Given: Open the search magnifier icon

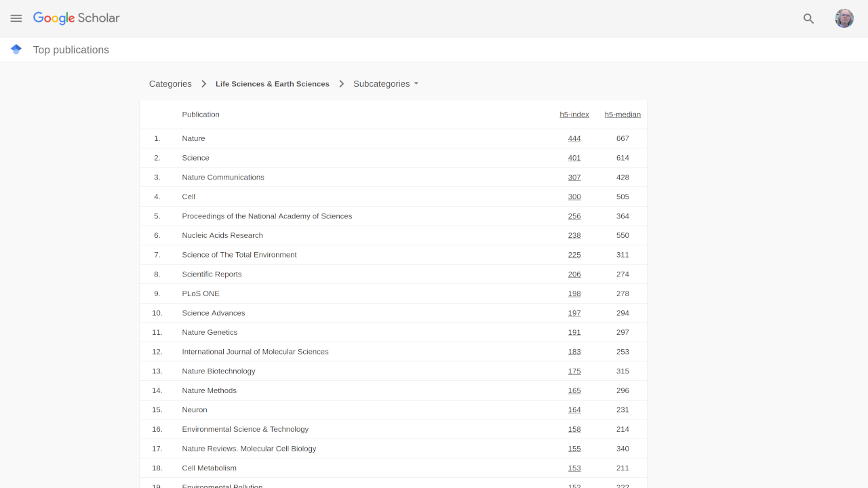Looking at the screenshot, I should 808,18.
